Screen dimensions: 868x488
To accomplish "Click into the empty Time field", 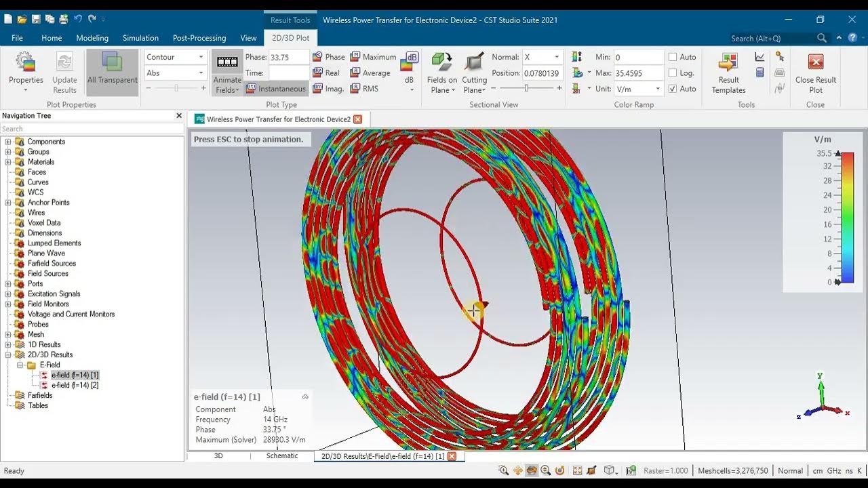I will pos(288,73).
